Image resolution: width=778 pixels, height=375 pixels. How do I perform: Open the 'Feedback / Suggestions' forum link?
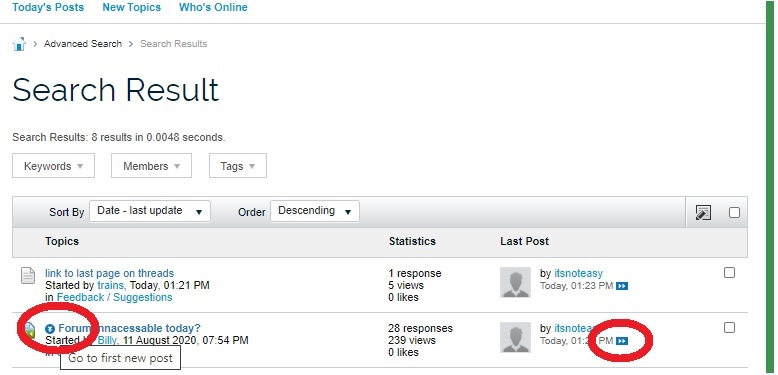click(x=115, y=297)
